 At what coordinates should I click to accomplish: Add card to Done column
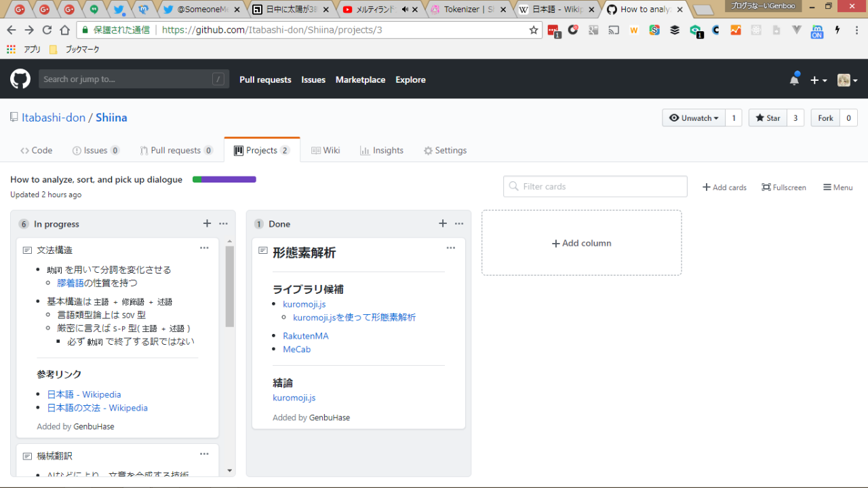(x=443, y=223)
